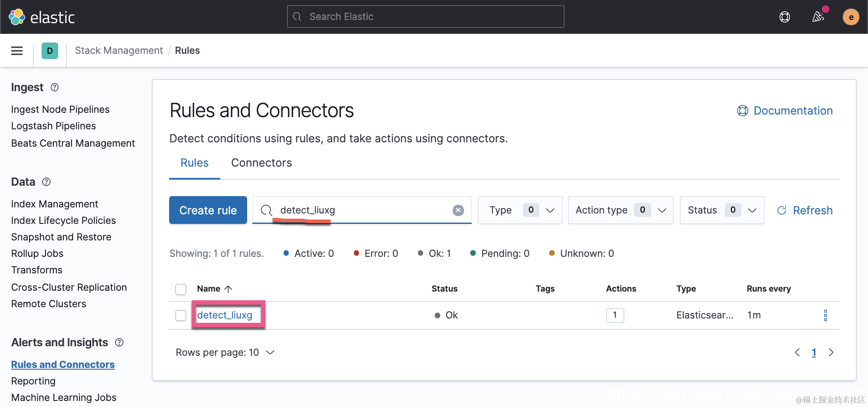Open Snapshot and Restore
868x407 pixels.
pyautogui.click(x=61, y=237)
